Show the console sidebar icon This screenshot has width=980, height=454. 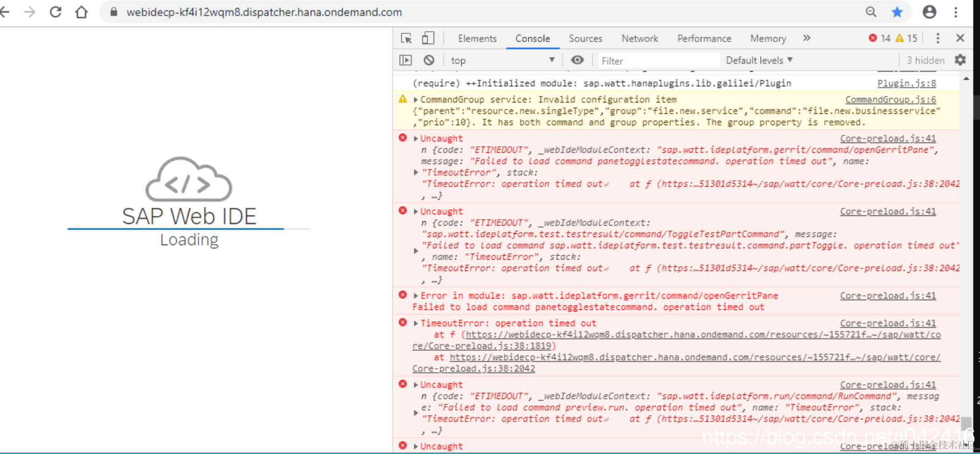tap(406, 60)
